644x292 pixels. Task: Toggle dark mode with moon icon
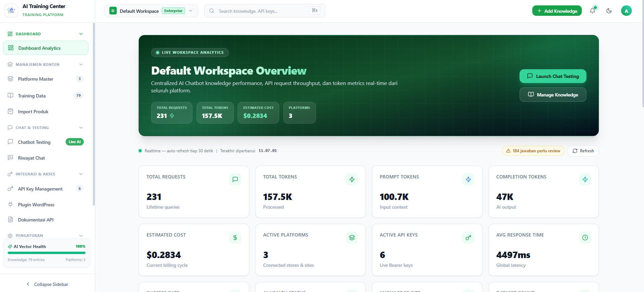(609, 11)
